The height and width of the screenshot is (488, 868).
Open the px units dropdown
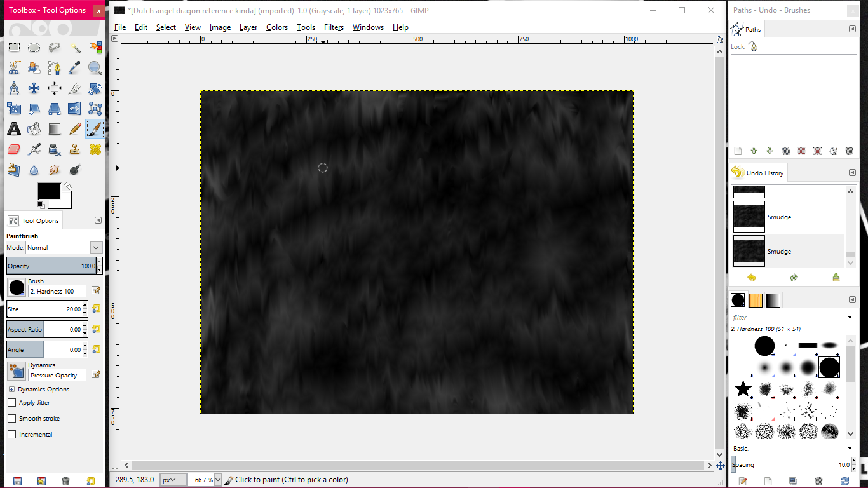coord(173,480)
